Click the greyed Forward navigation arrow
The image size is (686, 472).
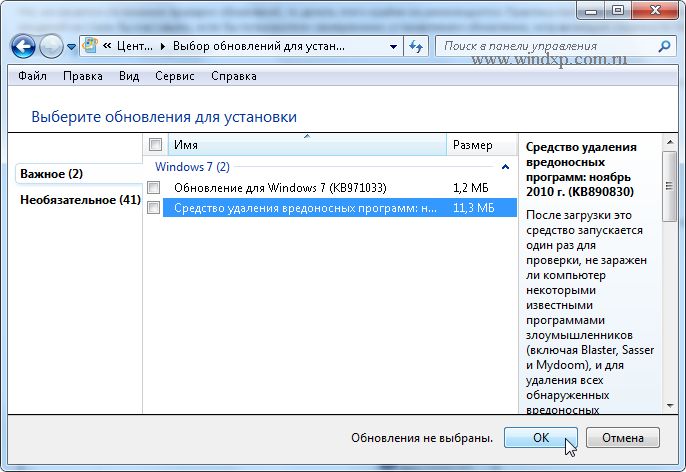(x=51, y=46)
